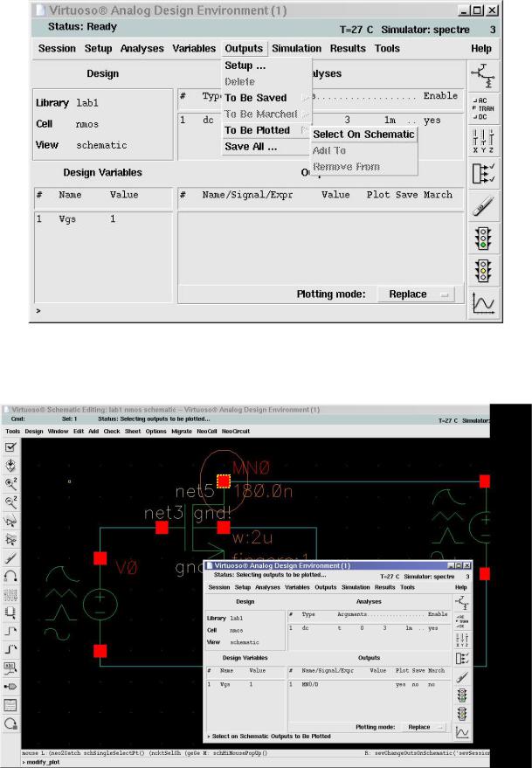Select the Stretch tool in schematic toolbar

pyautogui.click(x=10, y=521)
